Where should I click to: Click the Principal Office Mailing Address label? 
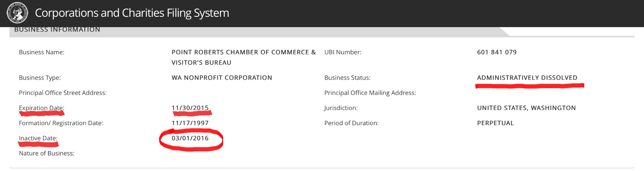[x=370, y=93]
